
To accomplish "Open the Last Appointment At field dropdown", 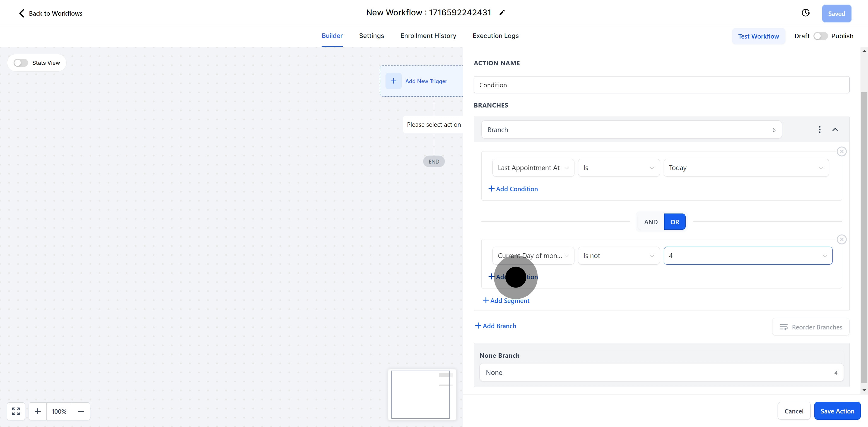I will (533, 168).
